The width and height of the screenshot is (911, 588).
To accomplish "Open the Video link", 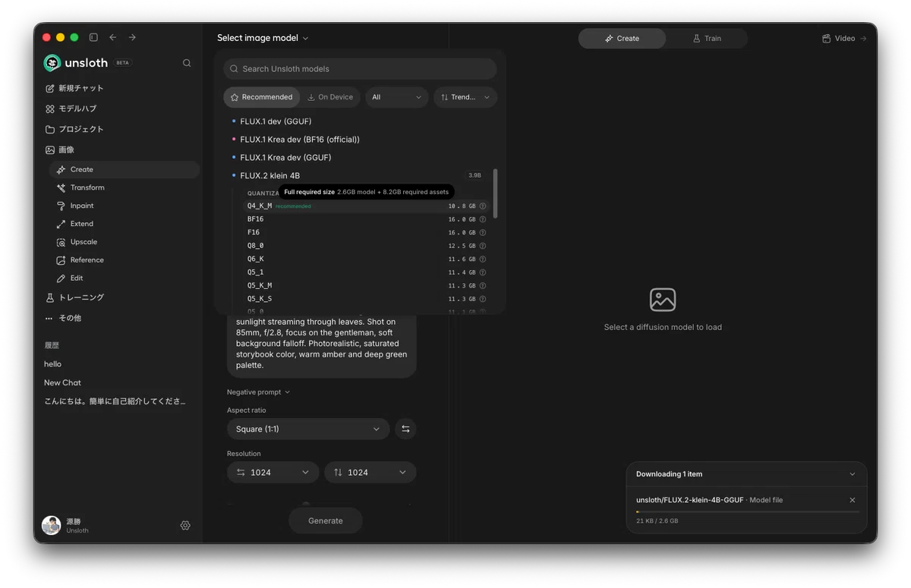I will [844, 38].
